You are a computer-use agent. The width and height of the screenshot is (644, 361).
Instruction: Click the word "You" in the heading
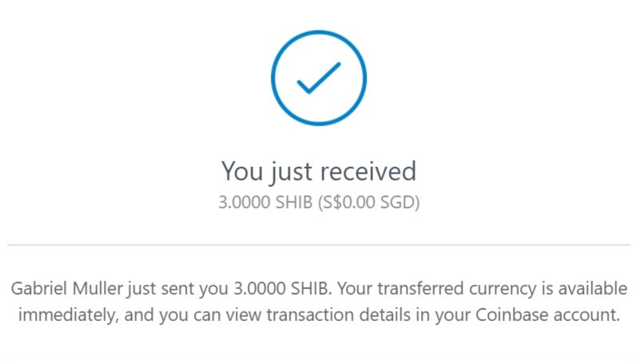[x=242, y=171]
